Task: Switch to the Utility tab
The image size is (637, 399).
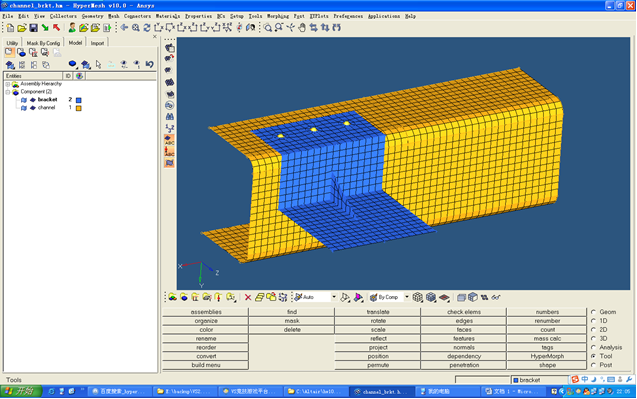Action: tap(12, 43)
